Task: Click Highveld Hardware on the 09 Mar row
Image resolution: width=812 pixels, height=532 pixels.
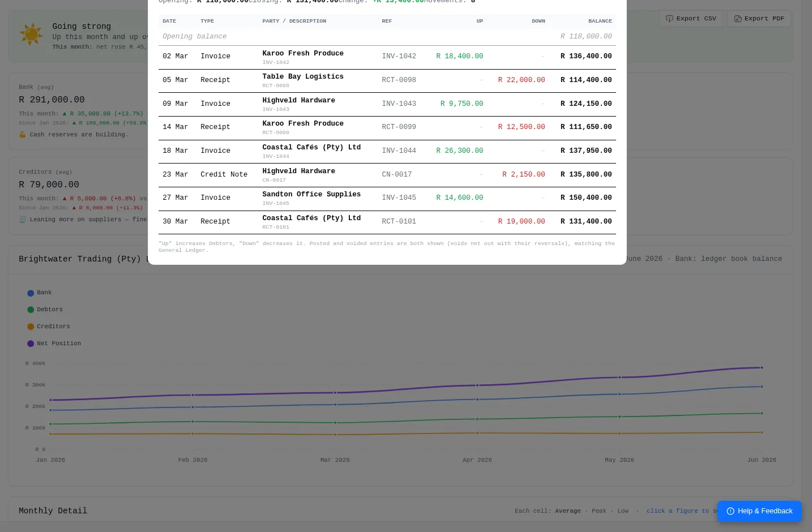Action: point(298,101)
